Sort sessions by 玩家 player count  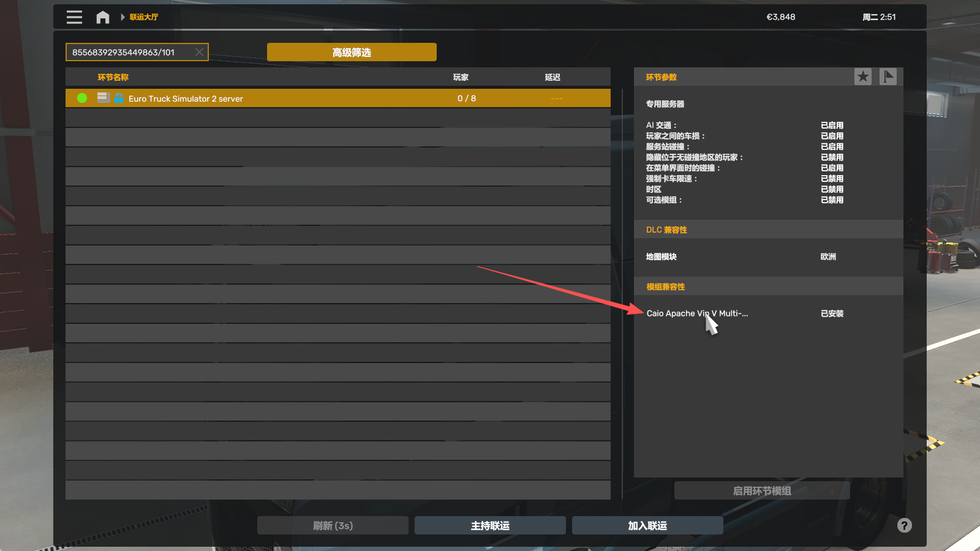pos(461,77)
